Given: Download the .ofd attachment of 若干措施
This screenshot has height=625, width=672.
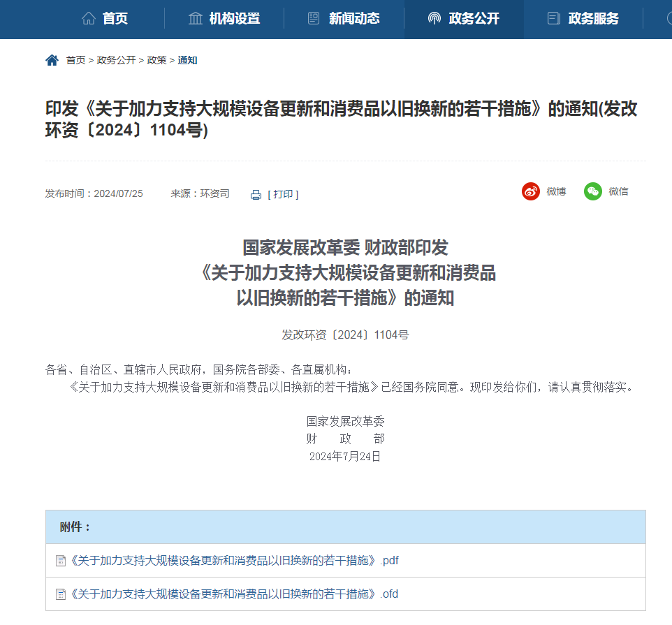Looking at the screenshot, I should (x=234, y=594).
